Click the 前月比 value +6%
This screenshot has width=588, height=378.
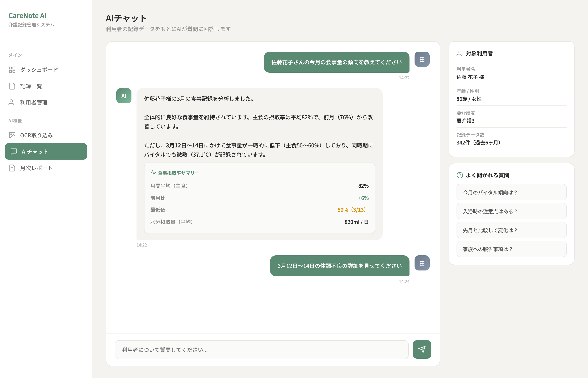pos(363,198)
